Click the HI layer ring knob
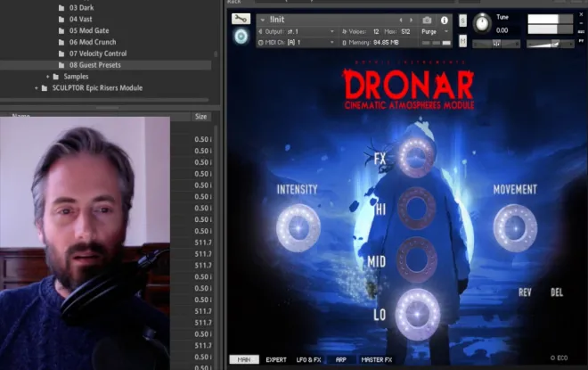Image resolution: width=588 pixels, height=370 pixels. coord(417,208)
